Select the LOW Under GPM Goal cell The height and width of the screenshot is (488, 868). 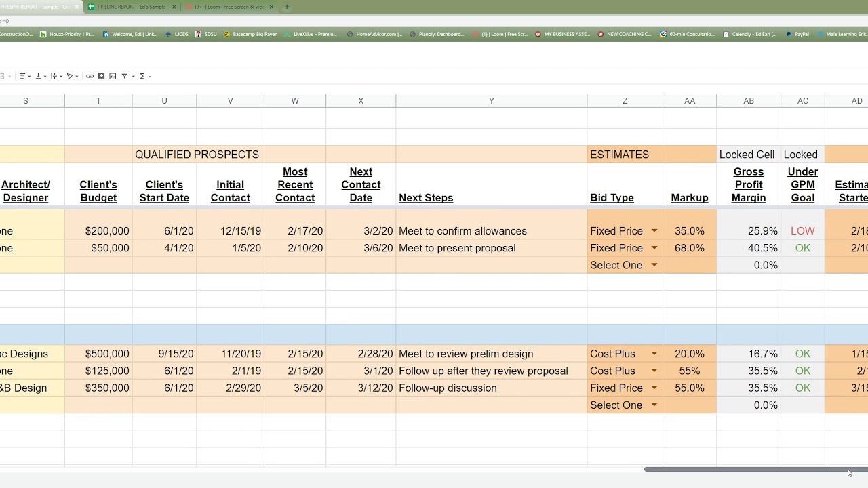click(x=803, y=231)
